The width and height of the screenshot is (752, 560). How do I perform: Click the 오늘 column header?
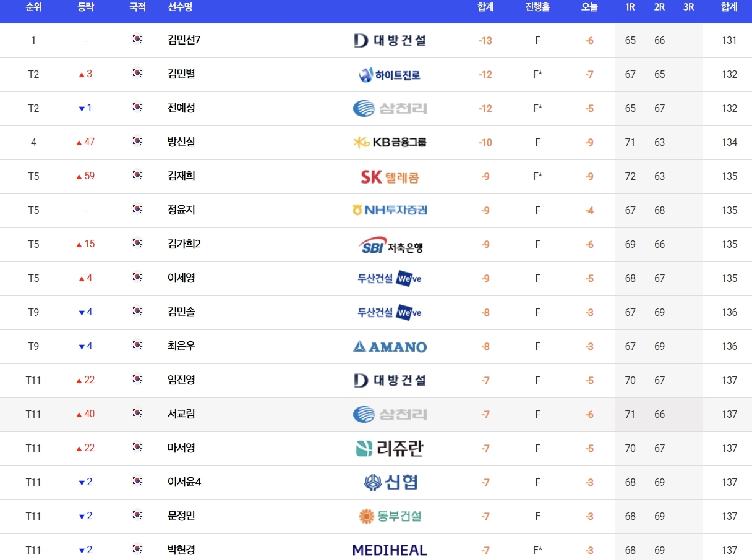tap(589, 7)
